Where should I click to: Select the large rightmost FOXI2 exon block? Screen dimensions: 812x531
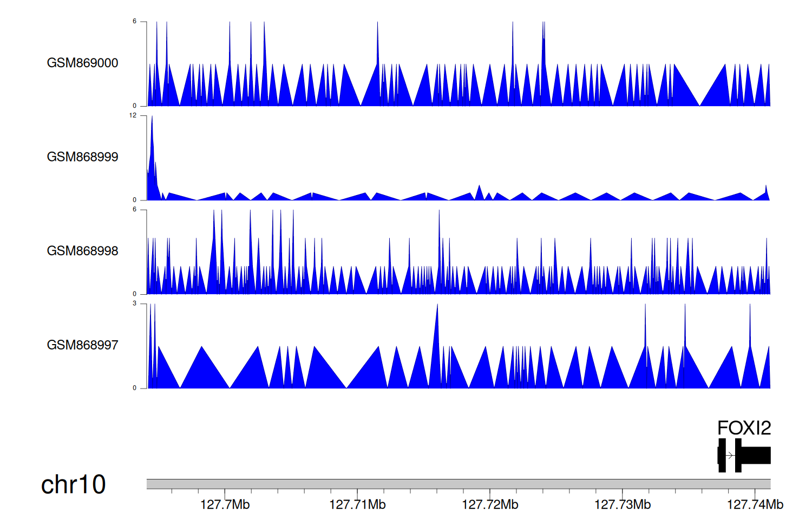[x=756, y=456]
